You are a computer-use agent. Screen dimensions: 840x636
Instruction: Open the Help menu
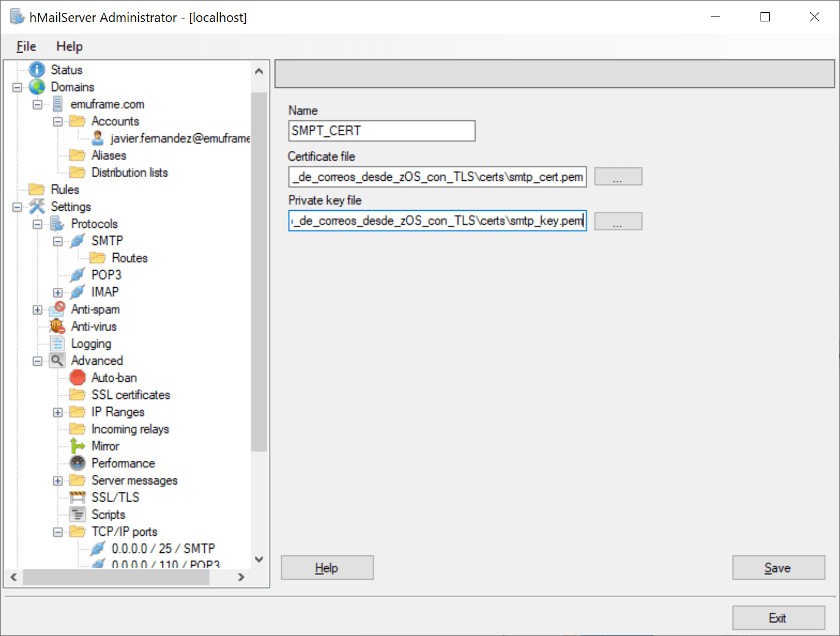pyautogui.click(x=69, y=46)
